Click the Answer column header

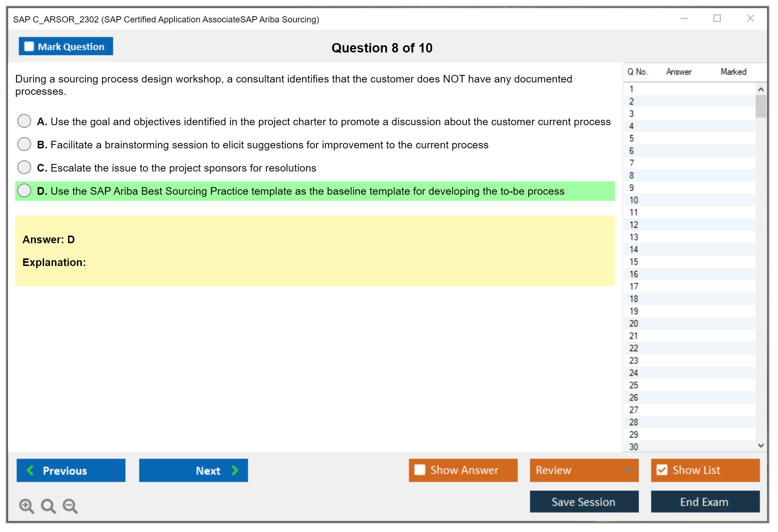point(678,72)
